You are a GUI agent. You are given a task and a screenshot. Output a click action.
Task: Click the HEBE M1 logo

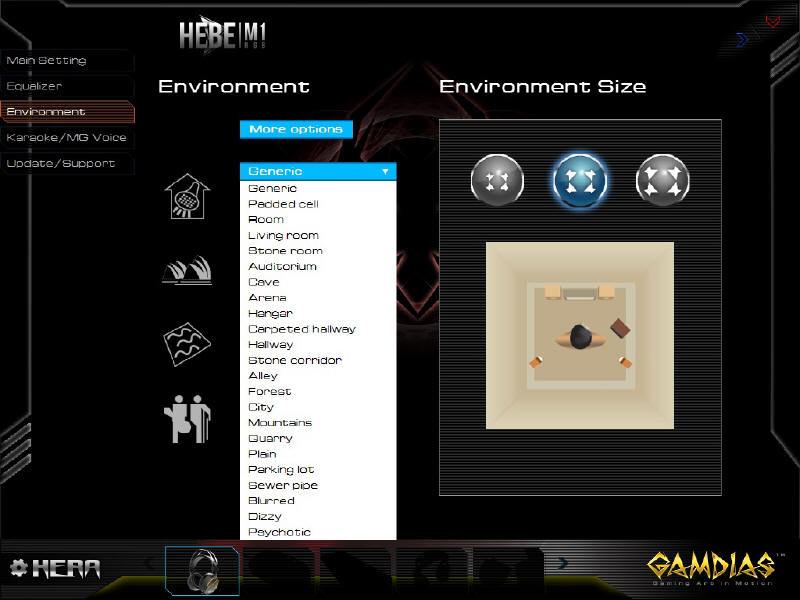point(222,35)
